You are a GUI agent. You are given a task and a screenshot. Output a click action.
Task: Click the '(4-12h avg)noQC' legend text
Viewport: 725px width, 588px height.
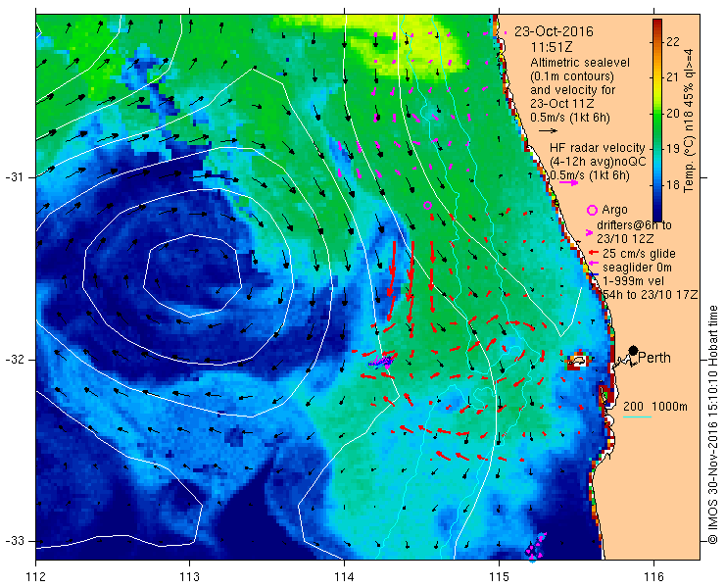(599, 162)
